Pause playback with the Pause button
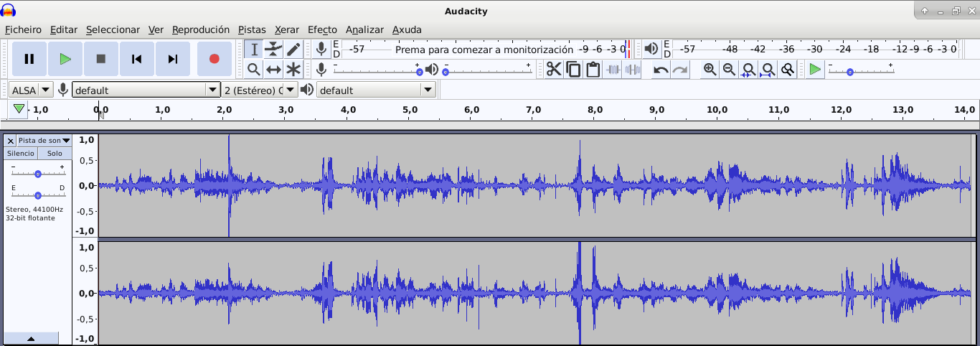 tap(29, 59)
